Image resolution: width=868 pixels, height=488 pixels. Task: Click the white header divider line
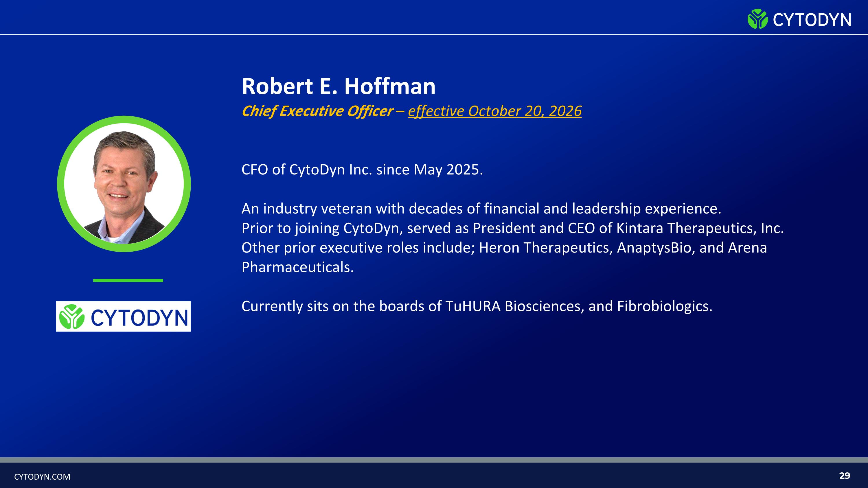tap(434, 34)
